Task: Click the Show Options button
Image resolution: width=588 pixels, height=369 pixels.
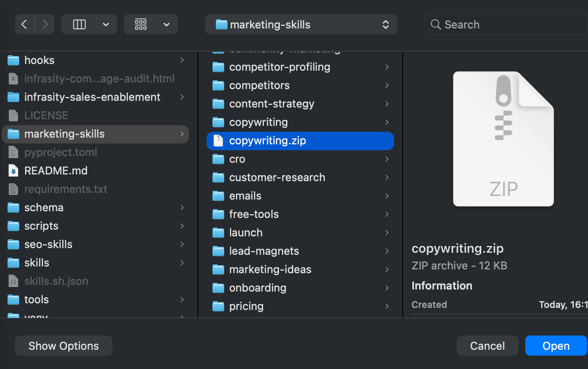Action: pos(64,346)
